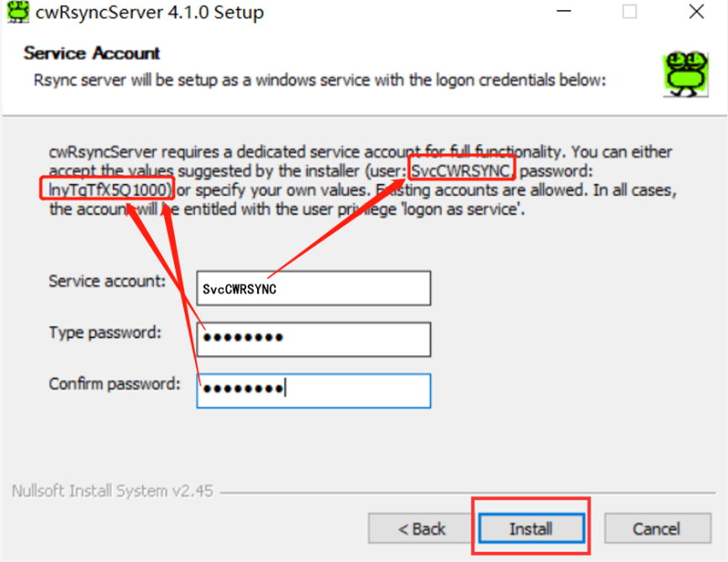Click into the Type password field
Screen dimensions: 728x562
click(x=313, y=339)
